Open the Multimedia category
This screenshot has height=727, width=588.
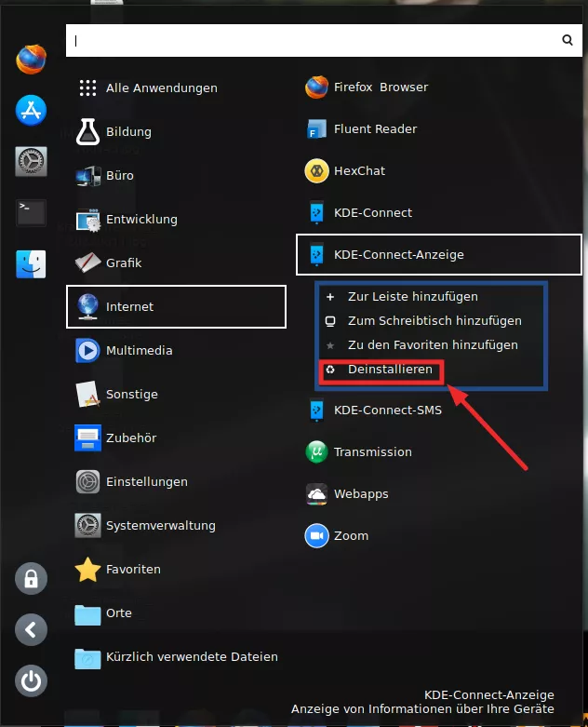coord(176,350)
